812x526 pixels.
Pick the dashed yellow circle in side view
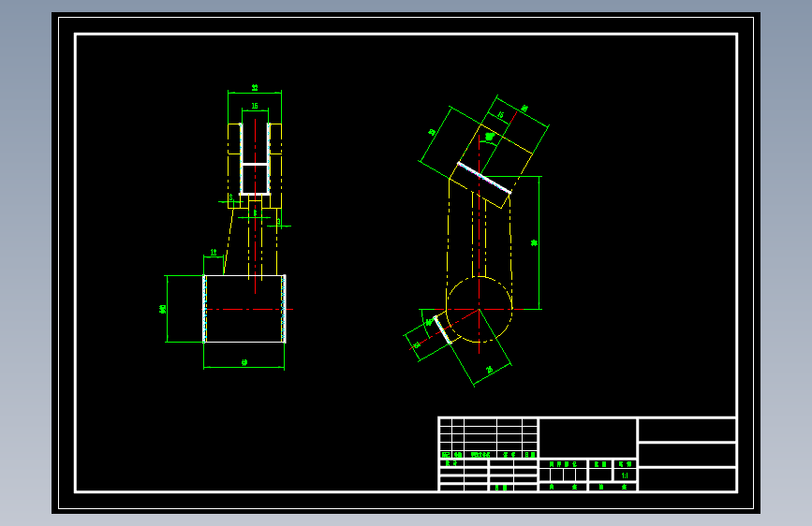tap(480, 310)
